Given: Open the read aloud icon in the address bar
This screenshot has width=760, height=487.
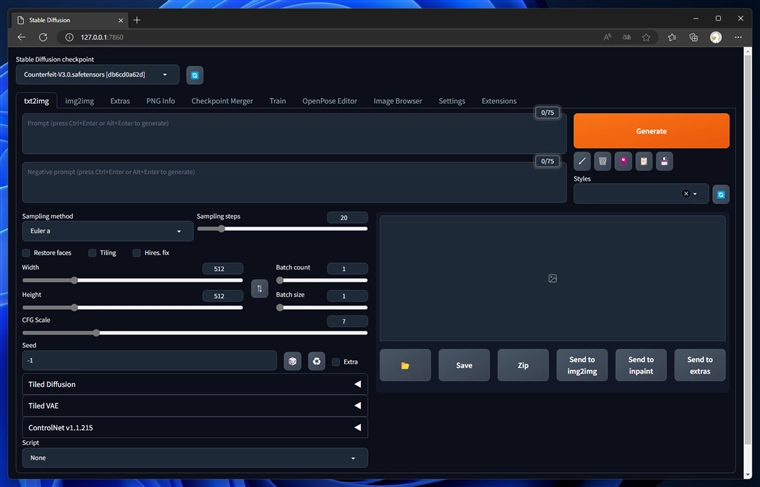Looking at the screenshot, I should pos(607,37).
